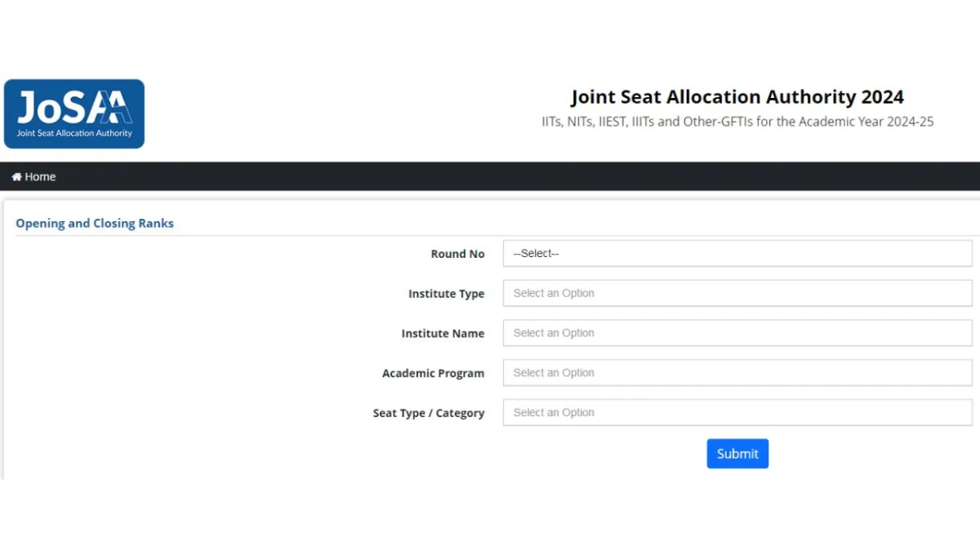The width and height of the screenshot is (980, 551).
Task: Click the divider line under the section heading
Action: 497,236
